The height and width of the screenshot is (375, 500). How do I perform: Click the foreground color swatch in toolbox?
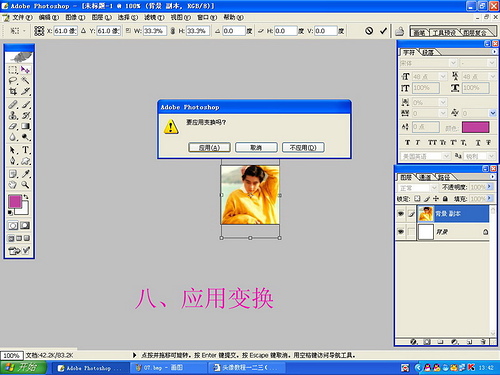pyautogui.click(x=15, y=202)
